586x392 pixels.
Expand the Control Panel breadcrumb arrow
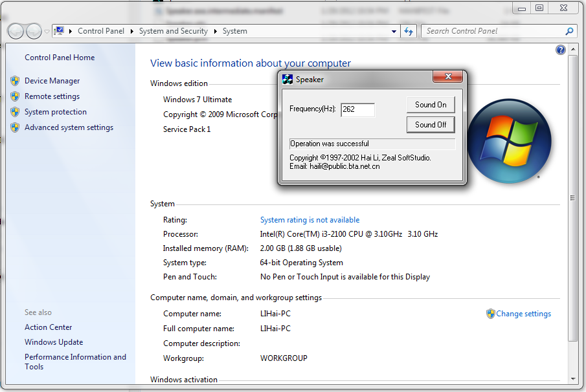point(132,31)
